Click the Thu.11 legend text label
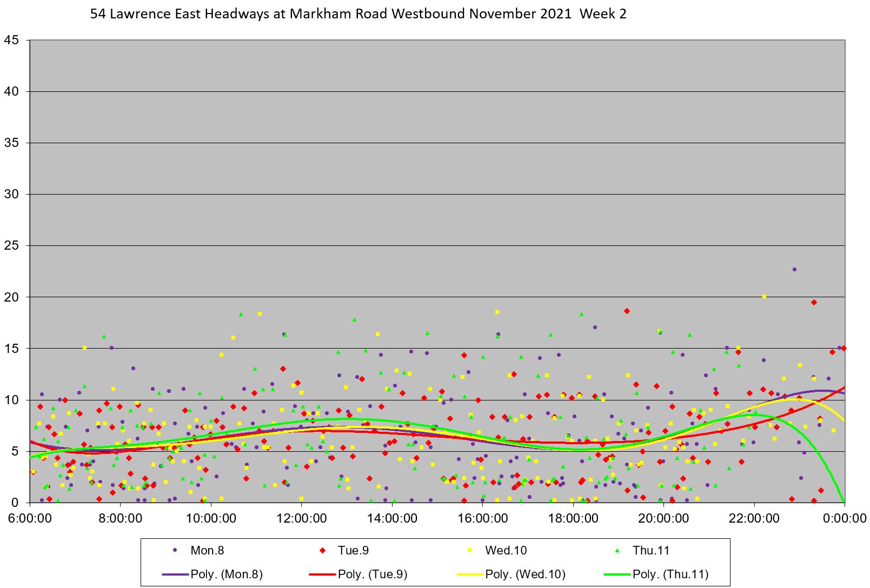The image size is (870, 588). click(651, 550)
